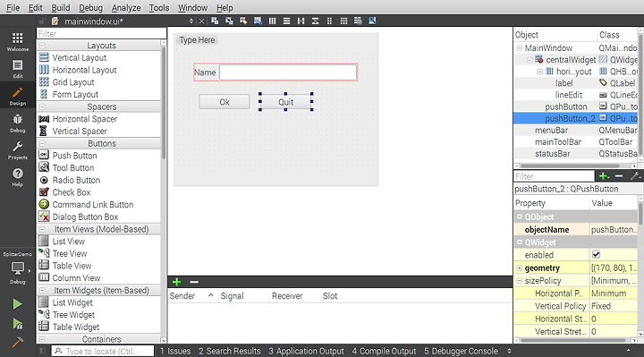Toggle the enabled property checkbox

[597, 255]
